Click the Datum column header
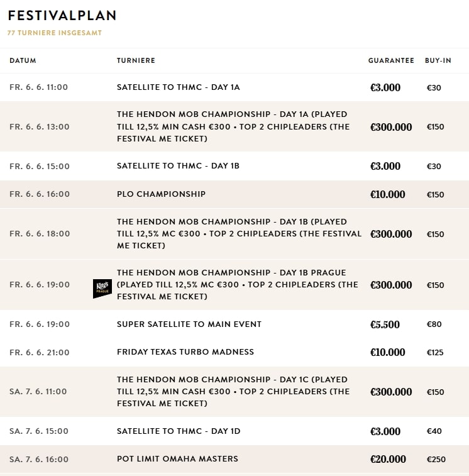The height and width of the screenshot is (476, 469). [23, 61]
